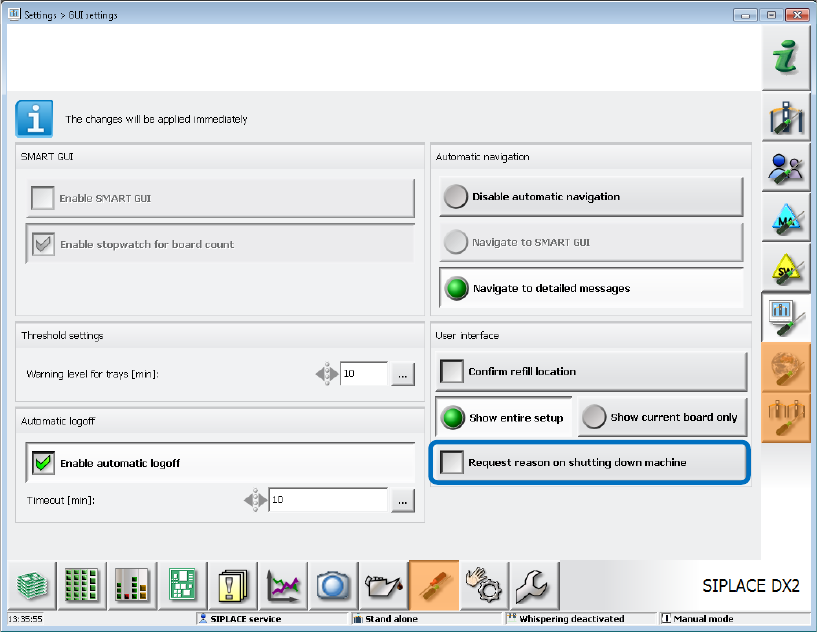Screen dimensions: 817x632
Task: Toggle Enable stopwatch for board count
Action: coord(43,244)
